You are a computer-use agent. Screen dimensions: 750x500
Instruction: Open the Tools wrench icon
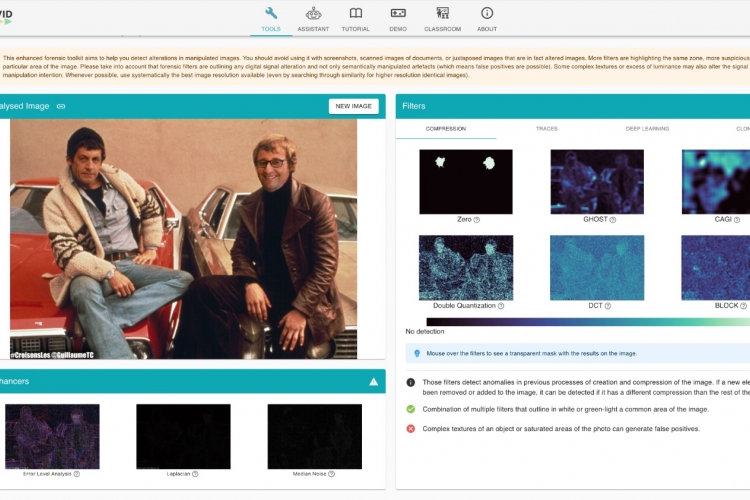click(x=271, y=14)
